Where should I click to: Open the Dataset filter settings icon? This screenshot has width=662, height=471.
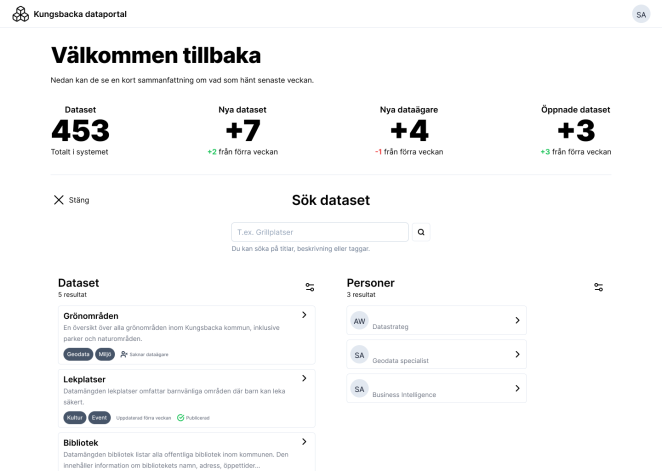pos(309,287)
